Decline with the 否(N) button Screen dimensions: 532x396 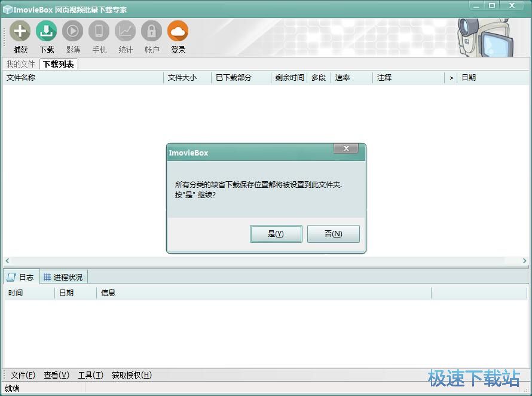(333, 234)
